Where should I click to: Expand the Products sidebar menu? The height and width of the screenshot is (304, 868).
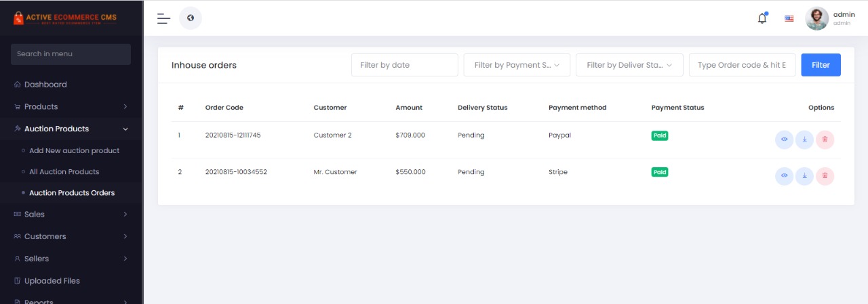(x=71, y=106)
